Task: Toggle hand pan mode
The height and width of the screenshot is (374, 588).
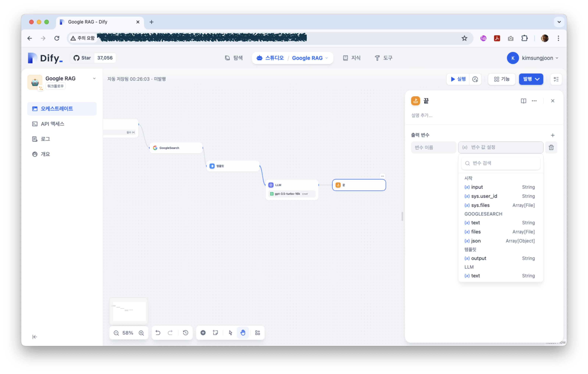Action: [243, 333]
